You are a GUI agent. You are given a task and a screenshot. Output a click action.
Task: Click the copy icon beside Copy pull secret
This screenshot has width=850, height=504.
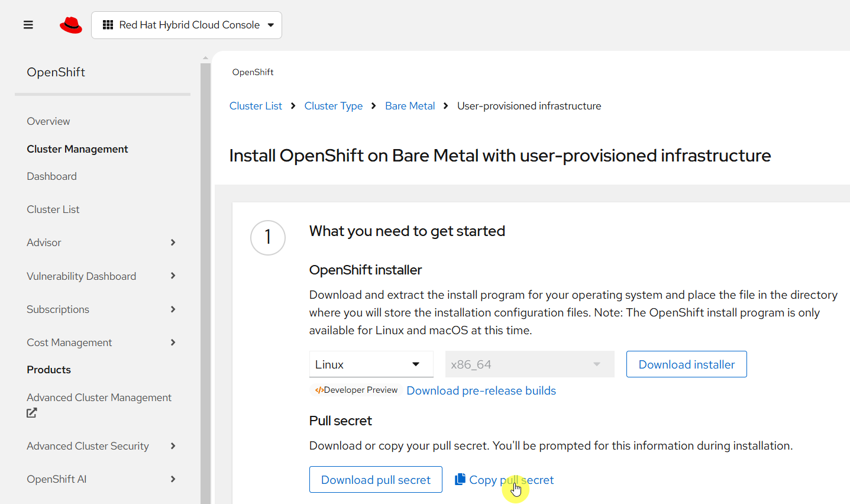coord(460,479)
